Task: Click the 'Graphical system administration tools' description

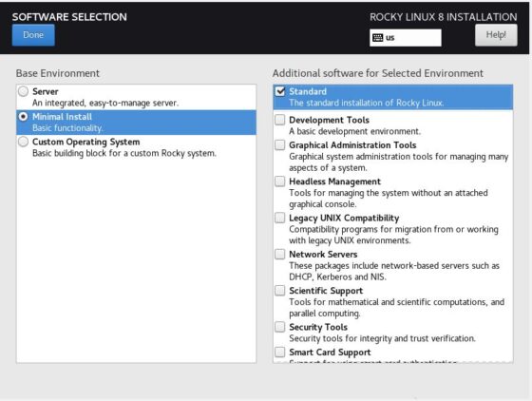Action: tap(399, 162)
